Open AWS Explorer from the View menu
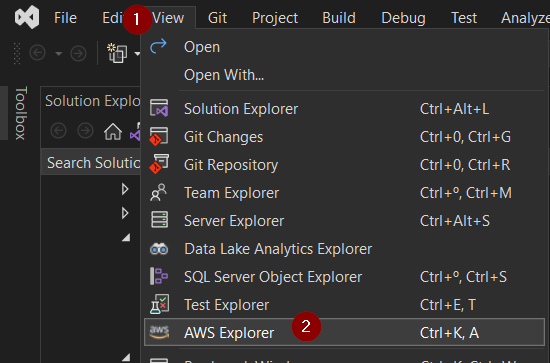This screenshot has width=550, height=363. pos(344,332)
